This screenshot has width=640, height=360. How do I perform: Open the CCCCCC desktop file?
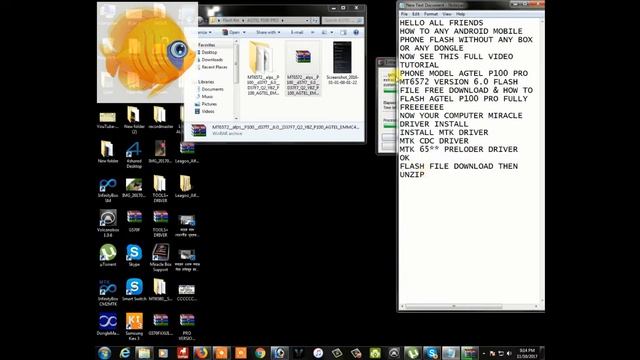(x=187, y=292)
